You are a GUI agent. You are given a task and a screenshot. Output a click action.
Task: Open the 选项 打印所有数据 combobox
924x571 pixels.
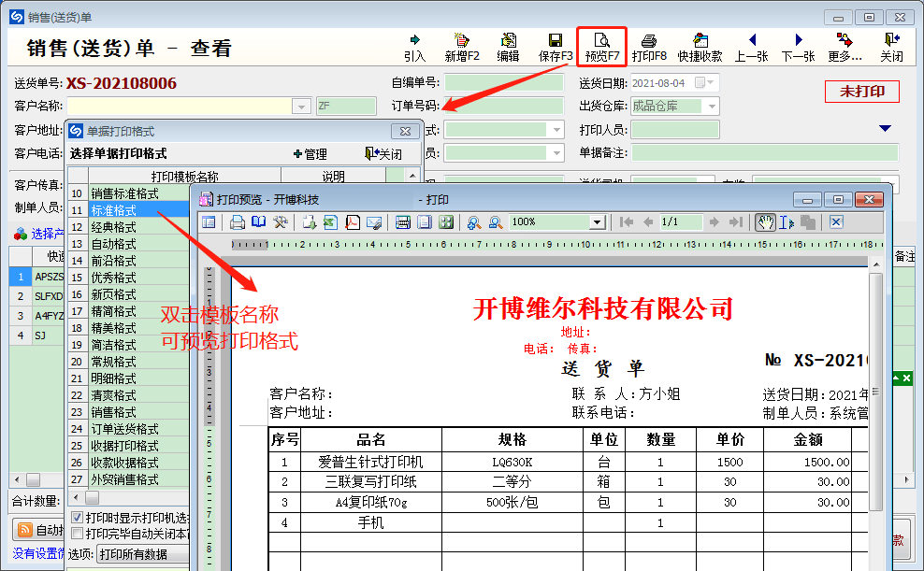(142, 554)
